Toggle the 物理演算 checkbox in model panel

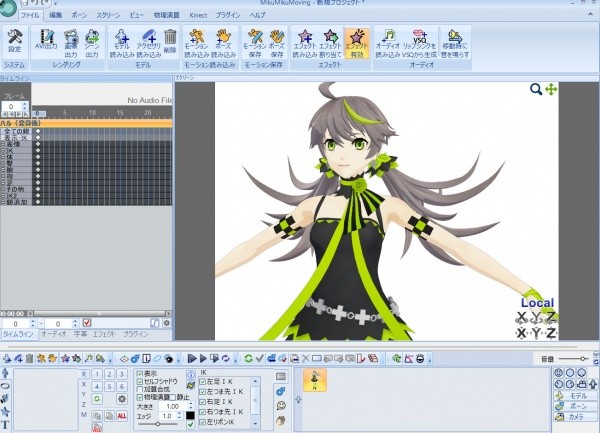coord(140,397)
